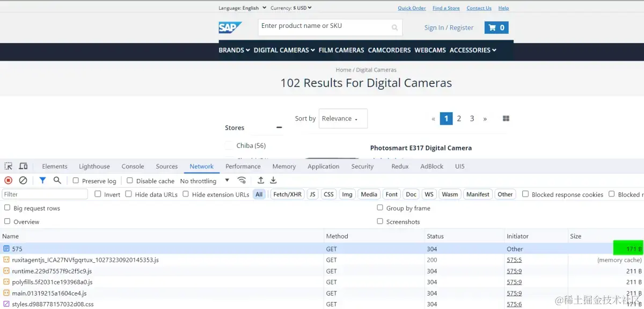
Task: Import HAR file with upload arrow
Action: tap(261, 181)
